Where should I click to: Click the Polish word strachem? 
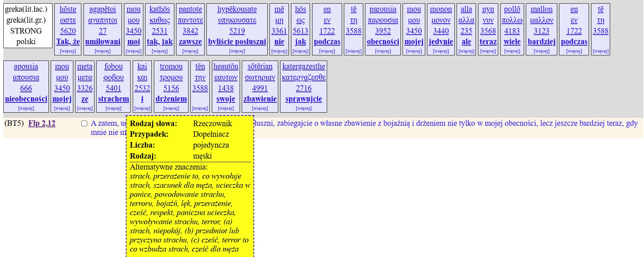[113, 99]
